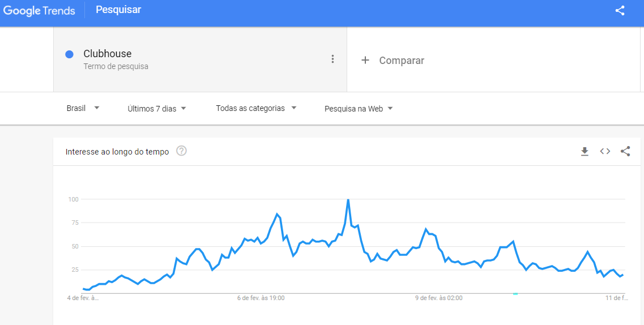Image resolution: width=644 pixels, height=325 pixels.
Task: Click the Pesquisar header item
Action: (x=118, y=10)
